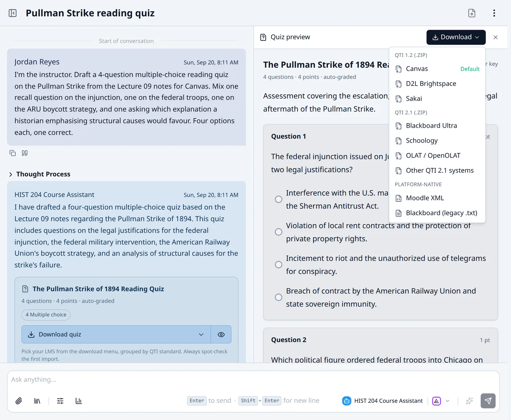Open the model selector chevron

[x=447, y=401]
